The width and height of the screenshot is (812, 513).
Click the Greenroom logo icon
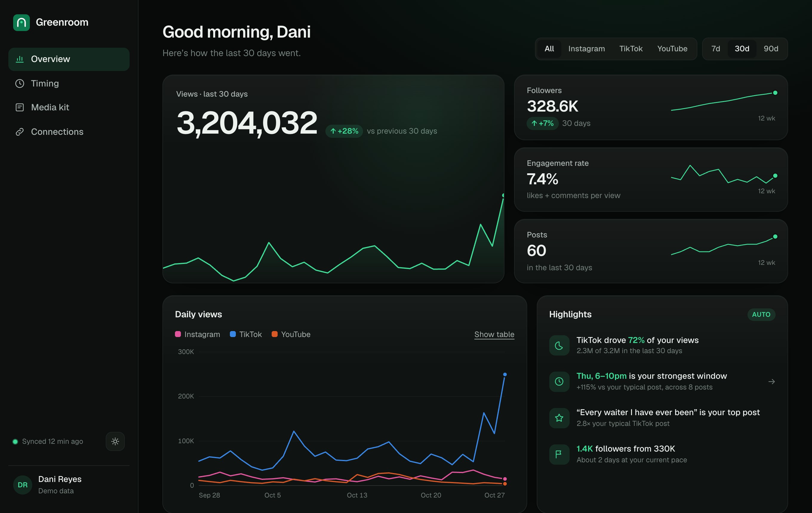point(21,23)
